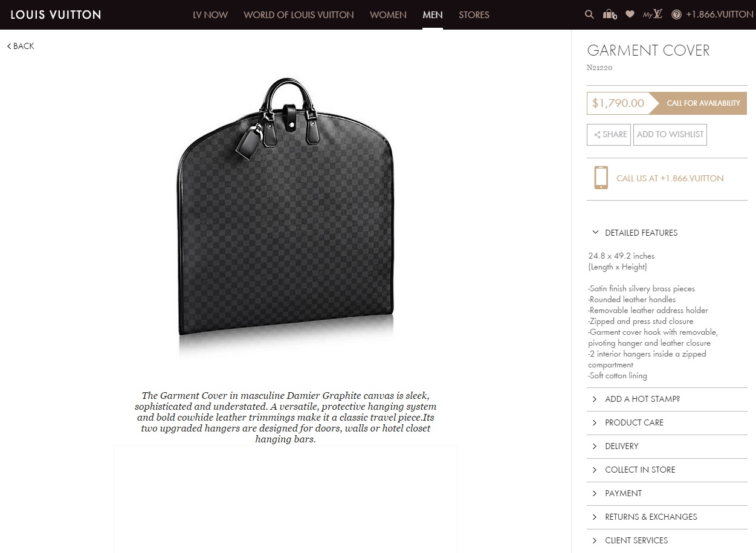756x553 pixels.
Task: Open the search magnifier icon
Action: (x=589, y=15)
